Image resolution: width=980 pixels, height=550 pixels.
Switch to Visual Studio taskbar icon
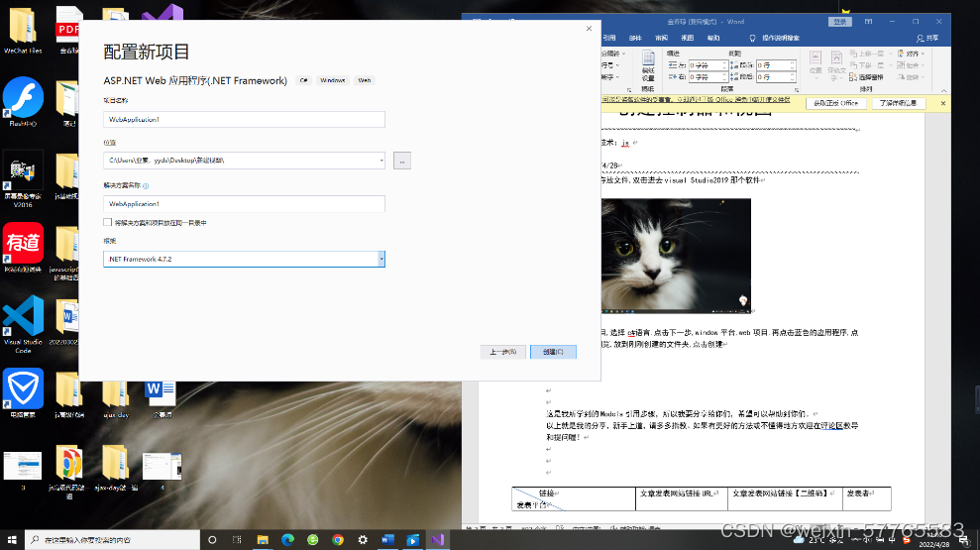coord(438,540)
